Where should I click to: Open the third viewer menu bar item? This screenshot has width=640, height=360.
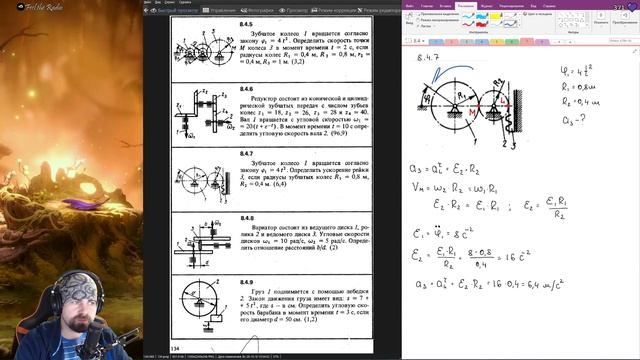tap(169, 2)
